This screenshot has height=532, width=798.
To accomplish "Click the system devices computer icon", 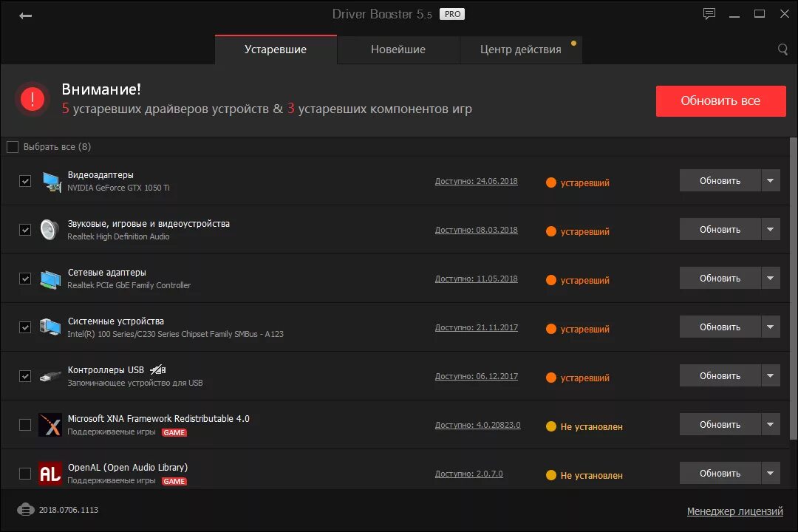I will (50, 327).
